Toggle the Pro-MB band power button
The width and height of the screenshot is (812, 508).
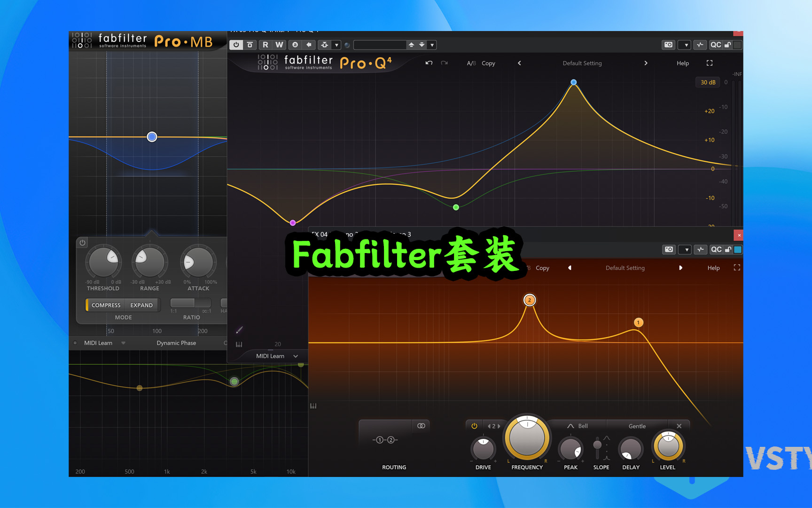[x=82, y=243]
